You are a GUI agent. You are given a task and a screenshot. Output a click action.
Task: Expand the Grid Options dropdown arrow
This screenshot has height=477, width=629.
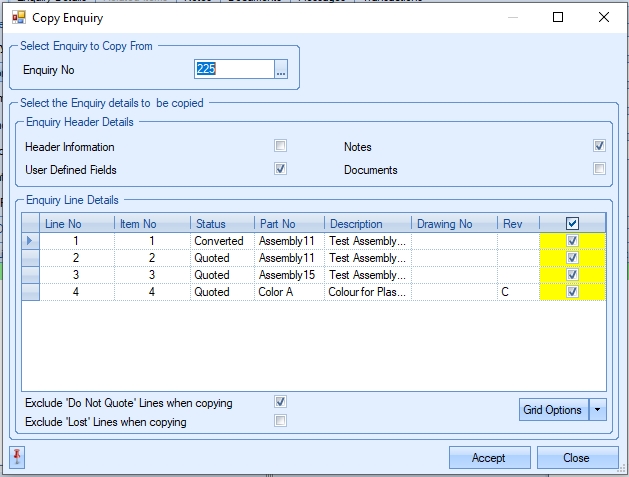598,409
